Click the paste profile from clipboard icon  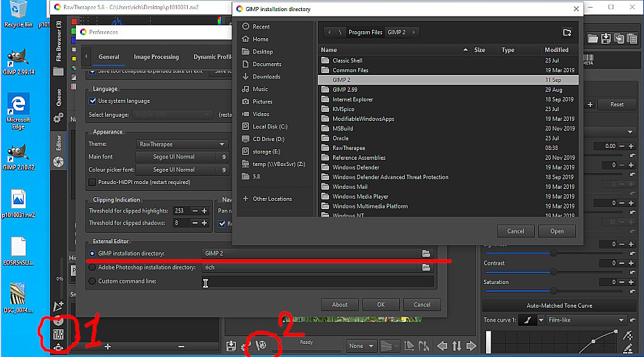coord(632,39)
